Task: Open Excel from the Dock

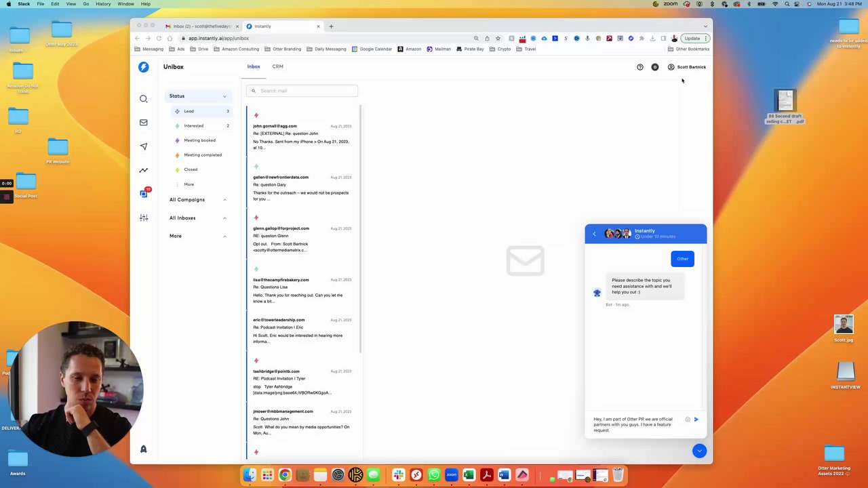Action: point(469,475)
